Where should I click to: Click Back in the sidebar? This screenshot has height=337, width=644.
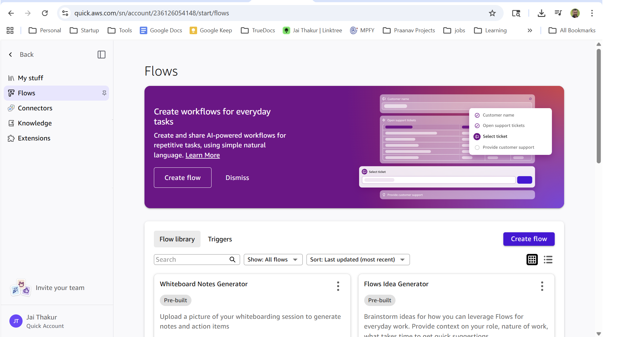pos(21,55)
